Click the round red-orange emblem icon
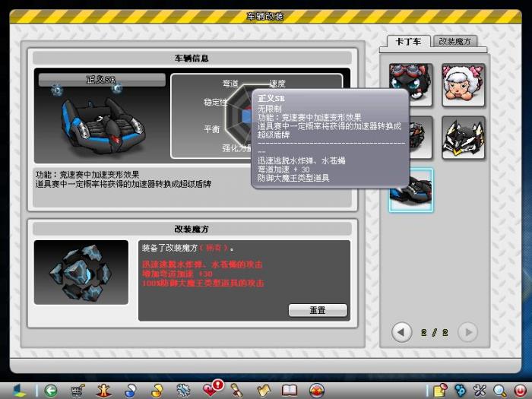The height and width of the screenshot is (399, 532). (317, 391)
